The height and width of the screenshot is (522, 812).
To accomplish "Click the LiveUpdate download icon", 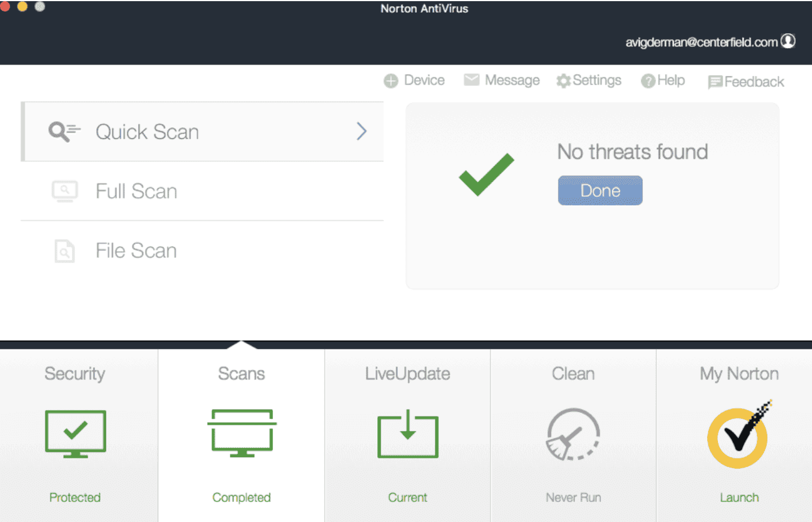I will pos(407,434).
